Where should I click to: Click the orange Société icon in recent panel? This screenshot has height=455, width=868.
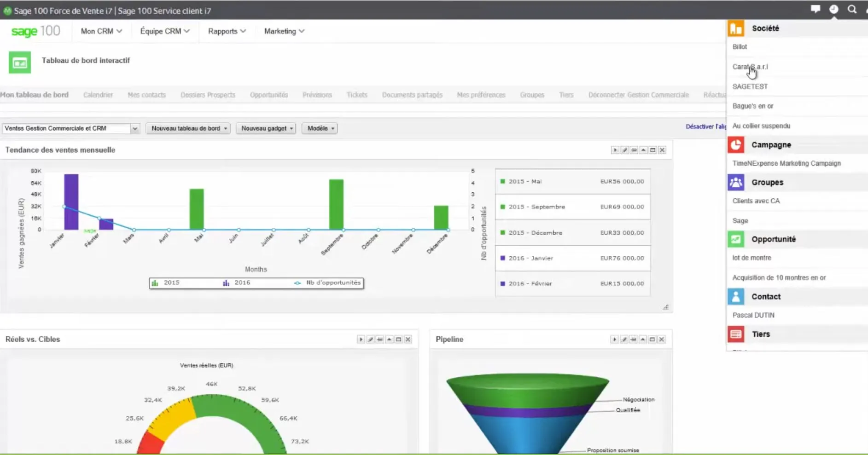[x=736, y=29]
